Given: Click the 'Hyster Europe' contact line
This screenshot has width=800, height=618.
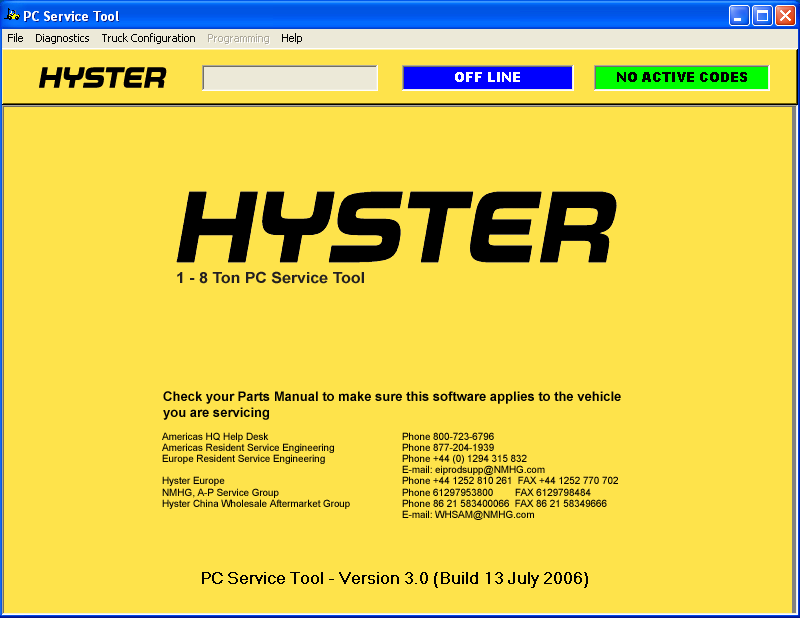Looking at the screenshot, I should 193,481.
